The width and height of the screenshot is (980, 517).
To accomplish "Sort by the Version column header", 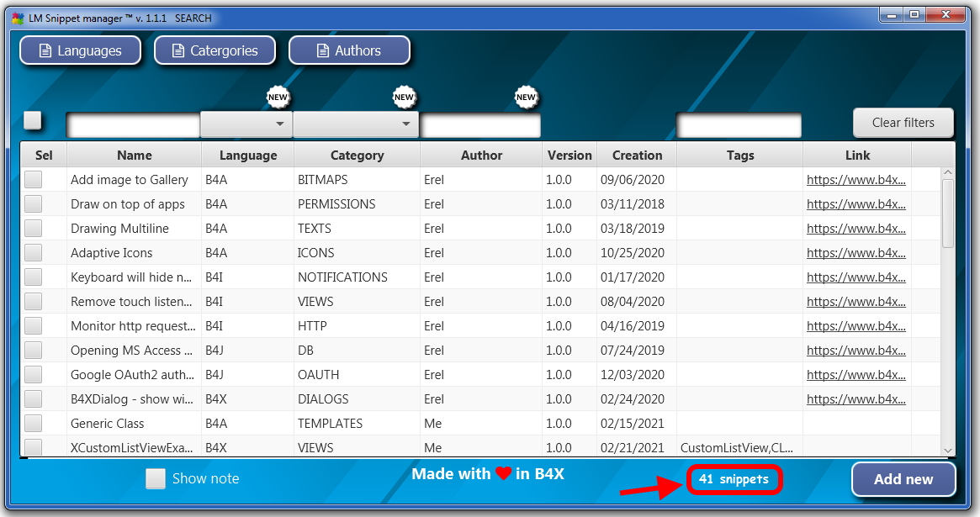I will point(569,155).
